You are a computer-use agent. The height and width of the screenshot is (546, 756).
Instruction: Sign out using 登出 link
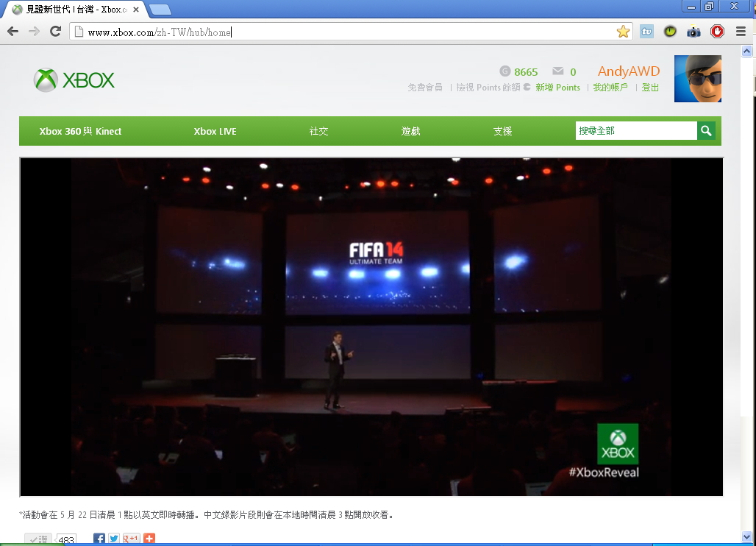point(650,88)
